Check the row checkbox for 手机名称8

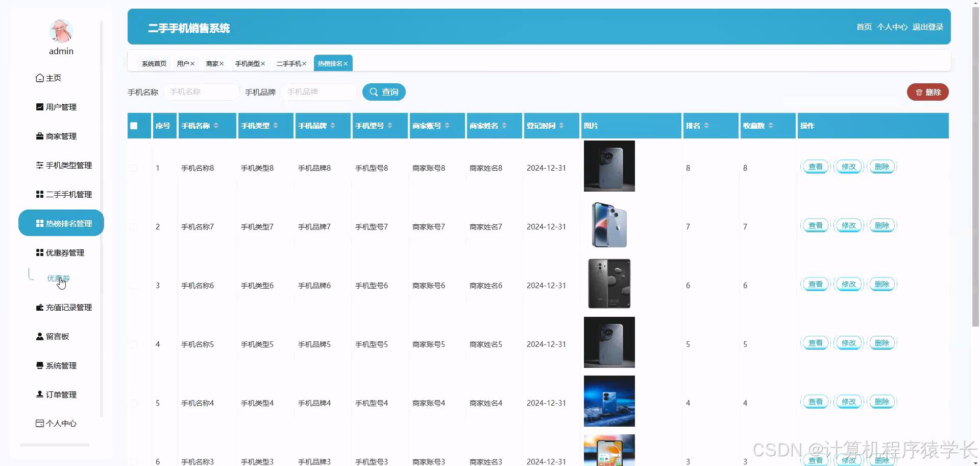(134, 168)
